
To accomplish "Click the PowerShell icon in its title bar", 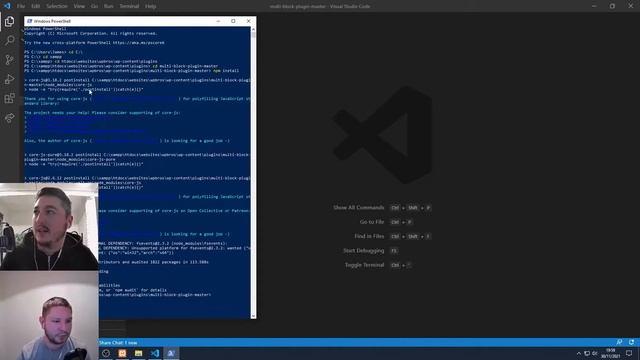I will pyautogui.click(x=29, y=21).
